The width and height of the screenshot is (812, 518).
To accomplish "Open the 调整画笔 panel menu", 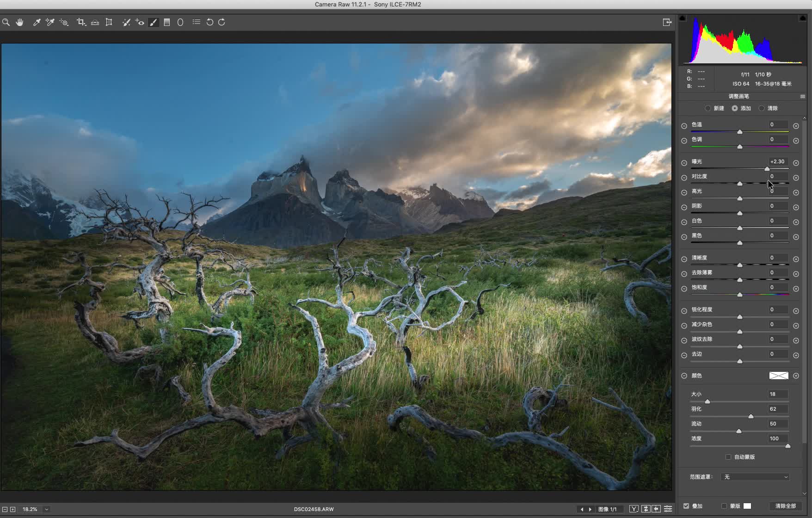I will pos(803,96).
